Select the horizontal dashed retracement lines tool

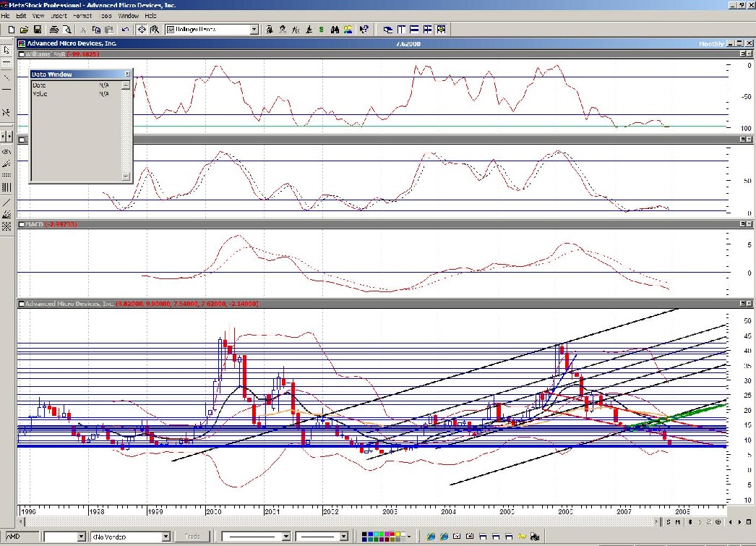7,175
